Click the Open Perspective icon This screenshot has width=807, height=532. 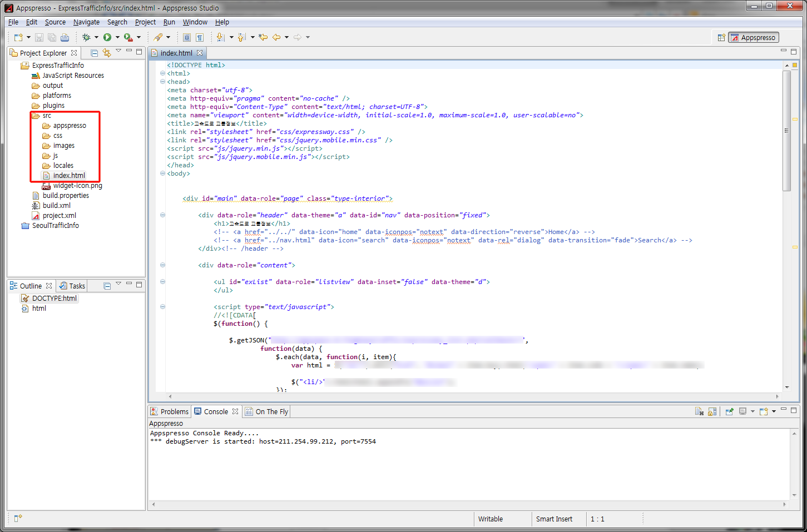[721, 37]
